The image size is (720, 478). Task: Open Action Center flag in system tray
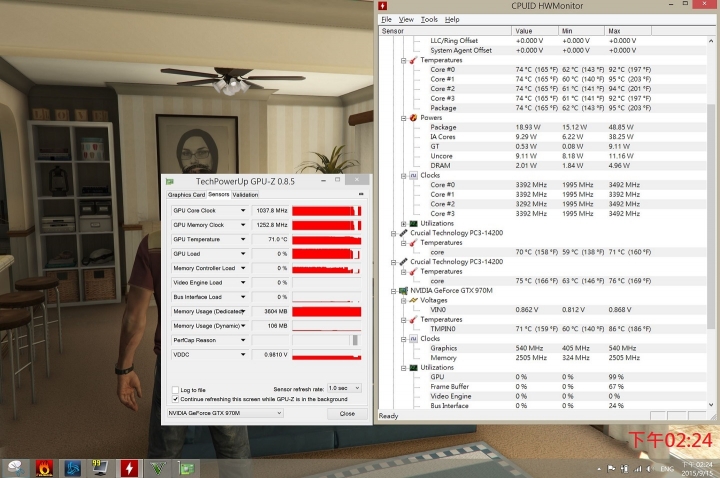coord(611,469)
